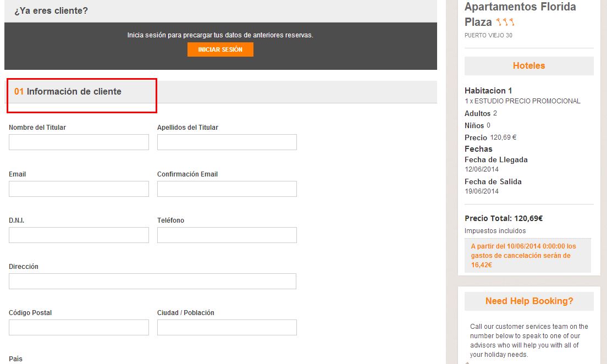Click the arrival date '12/06/2014'
607x364 pixels.
click(482, 169)
